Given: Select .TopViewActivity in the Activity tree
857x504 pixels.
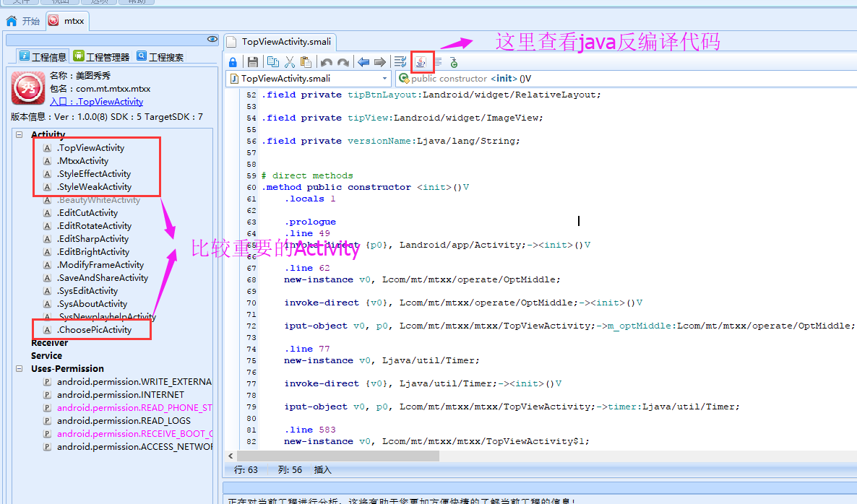Looking at the screenshot, I should 91,148.
